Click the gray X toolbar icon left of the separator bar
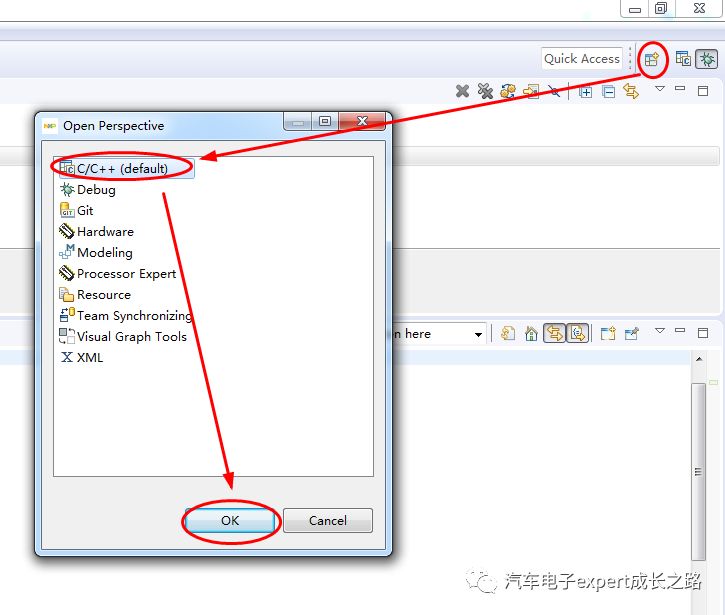The width and height of the screenshot is (725, 615). pyautogui.click(x=554, y=91)
